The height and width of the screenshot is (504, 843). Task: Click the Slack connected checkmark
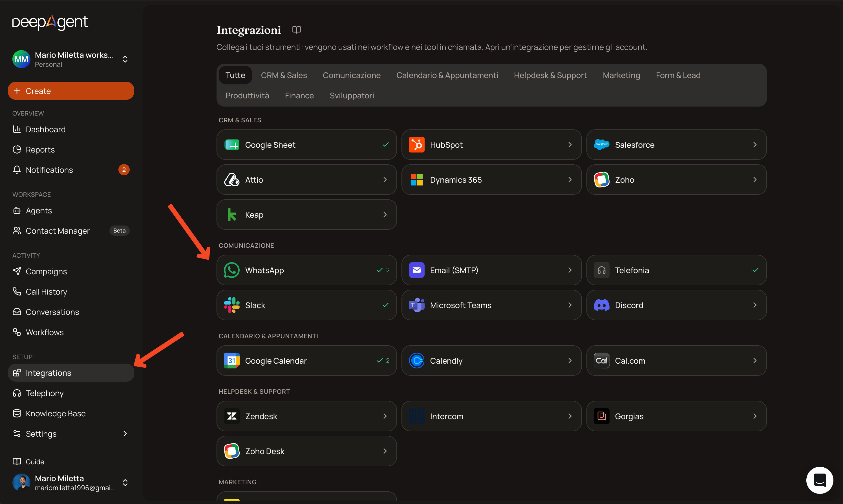(385, 305)
